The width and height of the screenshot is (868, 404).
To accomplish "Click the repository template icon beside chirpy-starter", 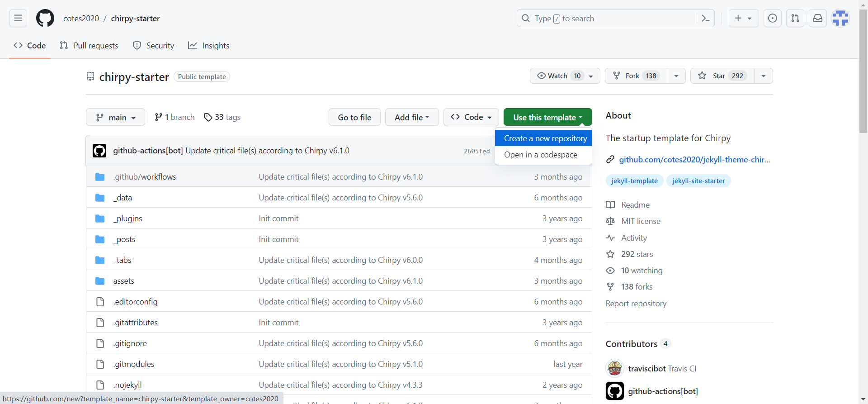I will (90, 76).
